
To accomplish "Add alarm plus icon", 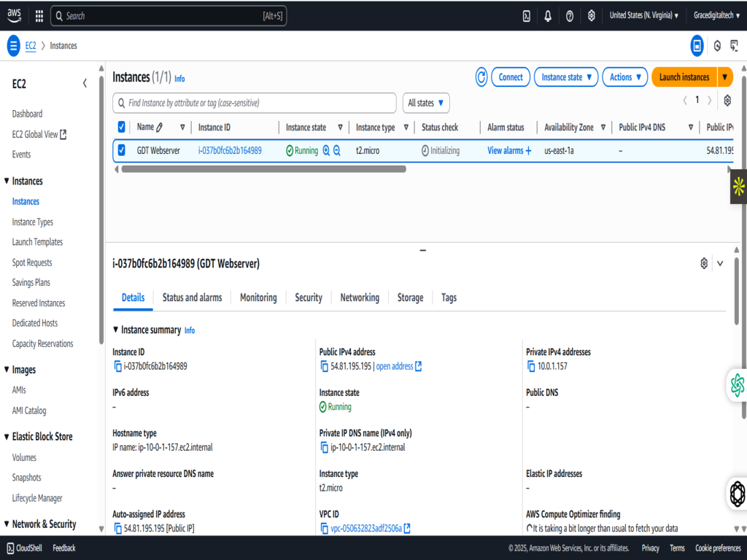I will click(528, 150).
